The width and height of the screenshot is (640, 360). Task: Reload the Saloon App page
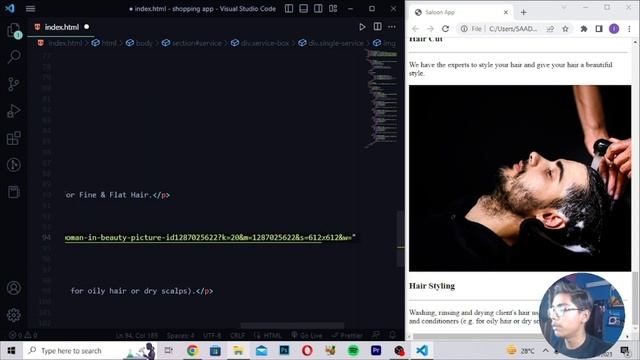(x=445, y=29)
